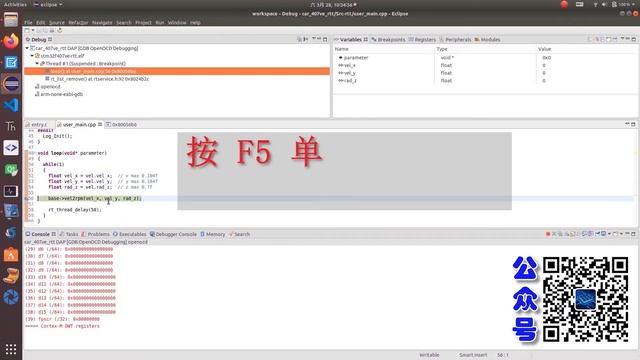The width and height of the screenshot is (640, 360).
Task: Switch to the Breakpoints tab
Action: (388, 40)
